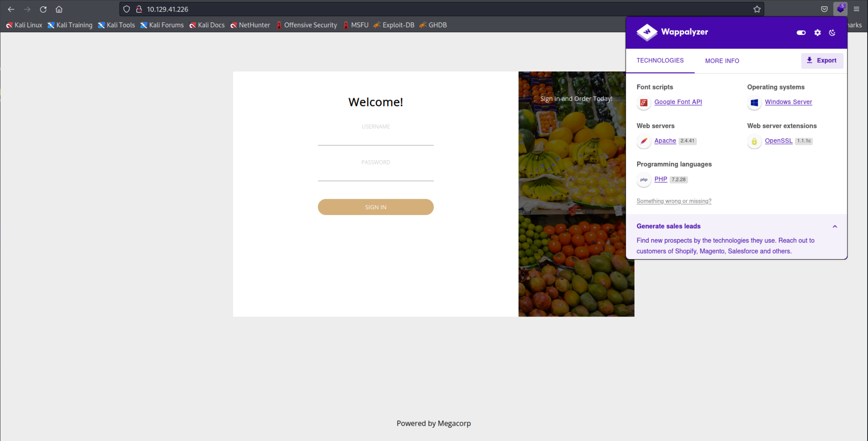
Task: Collapse the Generate sales leads section
Action: 835,227
